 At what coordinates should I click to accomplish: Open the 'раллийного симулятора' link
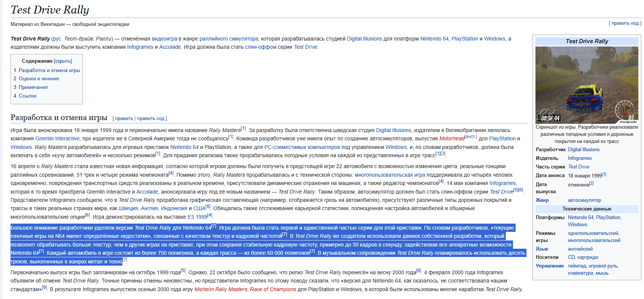point(229,39)
